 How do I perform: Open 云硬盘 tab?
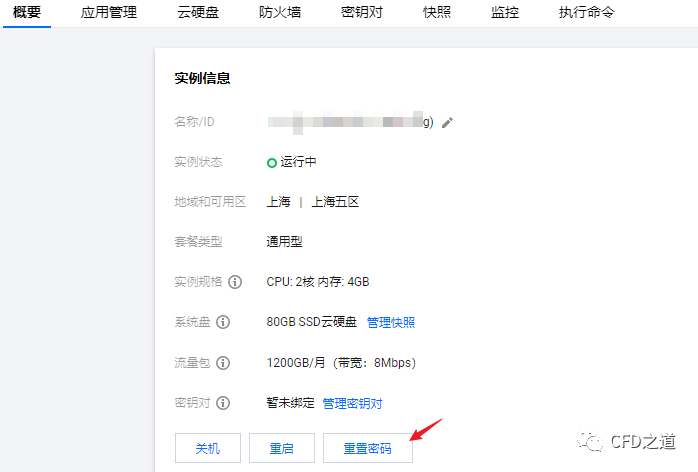point(198,12)
